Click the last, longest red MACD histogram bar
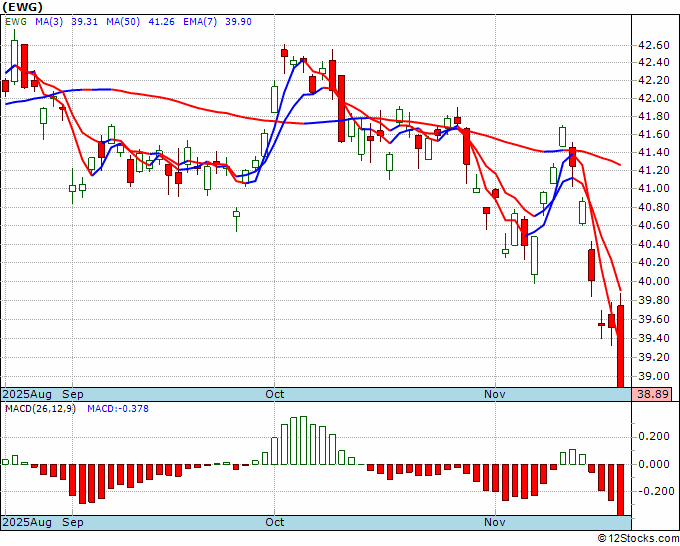The image size is (680, 546). pyautogui.click(x=621, y=490)
